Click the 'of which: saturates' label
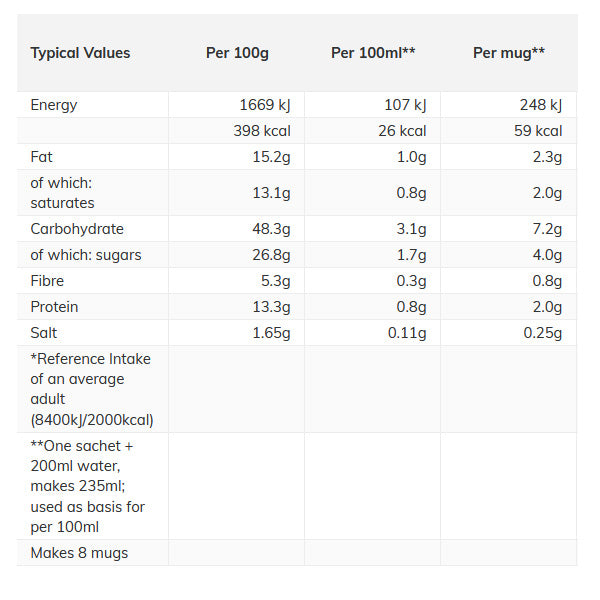Image resolution: width=600 pixels, height=600 pixels. [62, 193]
